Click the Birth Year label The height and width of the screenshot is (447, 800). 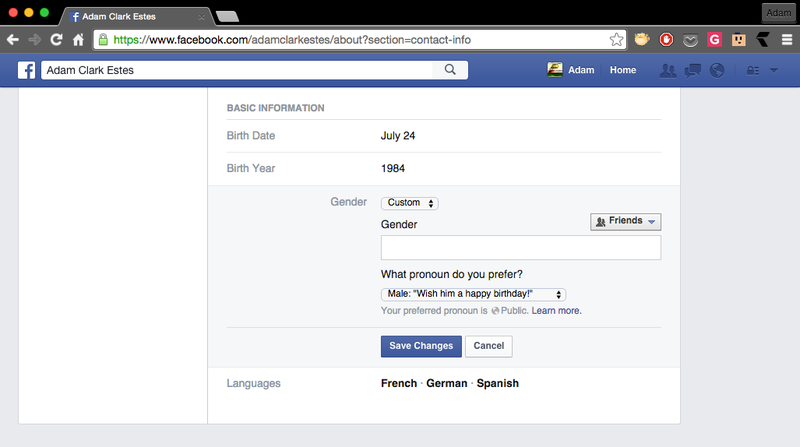click(x=251, y=168)
